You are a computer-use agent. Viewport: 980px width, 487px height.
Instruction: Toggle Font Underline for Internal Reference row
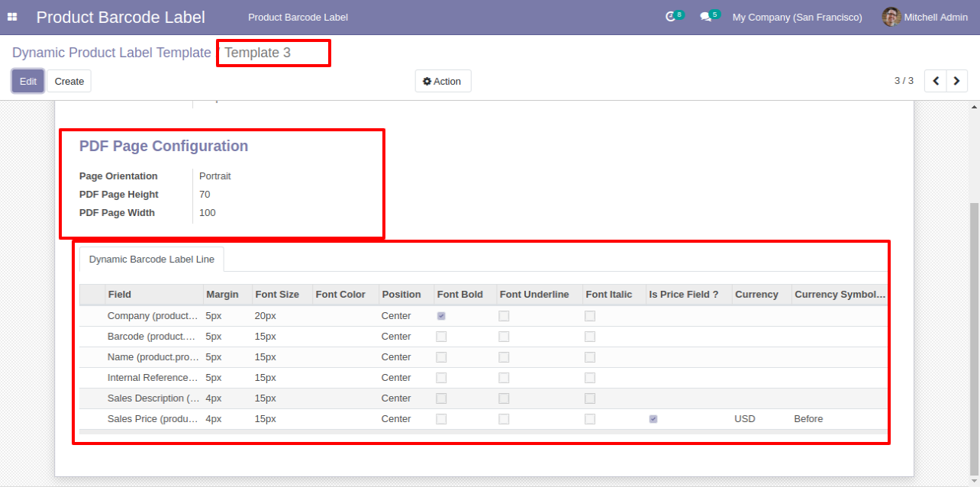[x=504, y=378]
